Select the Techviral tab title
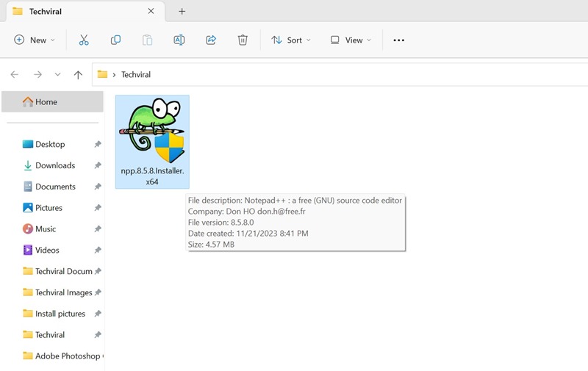The width and height of the screenshot is (588, 371). 46,12
